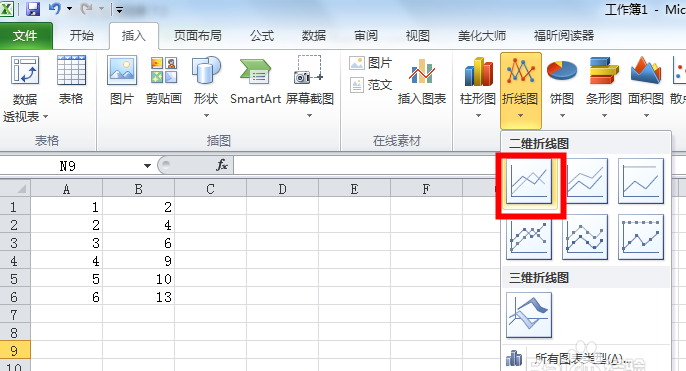Select row 1 header
The height and width of the screenshot is (371, 686).
click(15, 206)
